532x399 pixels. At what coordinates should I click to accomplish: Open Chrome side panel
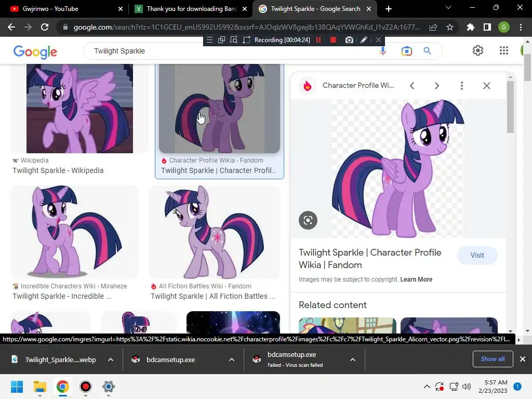click(487, 27)
